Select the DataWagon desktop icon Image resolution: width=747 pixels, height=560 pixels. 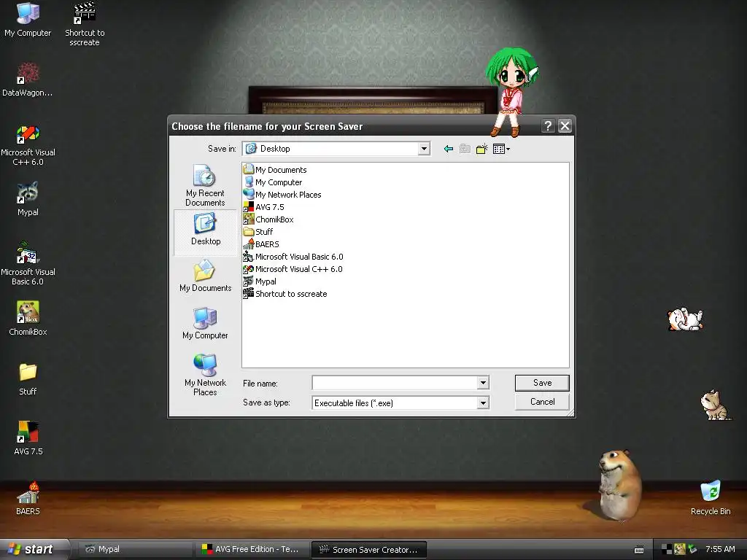(28, 80)
